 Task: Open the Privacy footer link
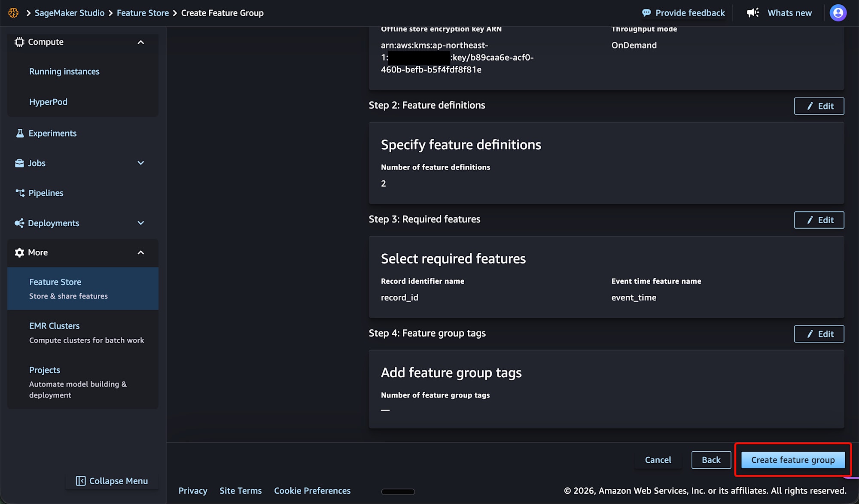[193, 491]
